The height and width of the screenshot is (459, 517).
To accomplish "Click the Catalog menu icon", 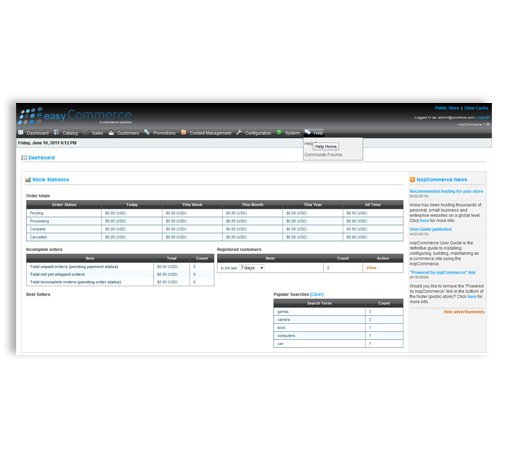I will 56,132.
